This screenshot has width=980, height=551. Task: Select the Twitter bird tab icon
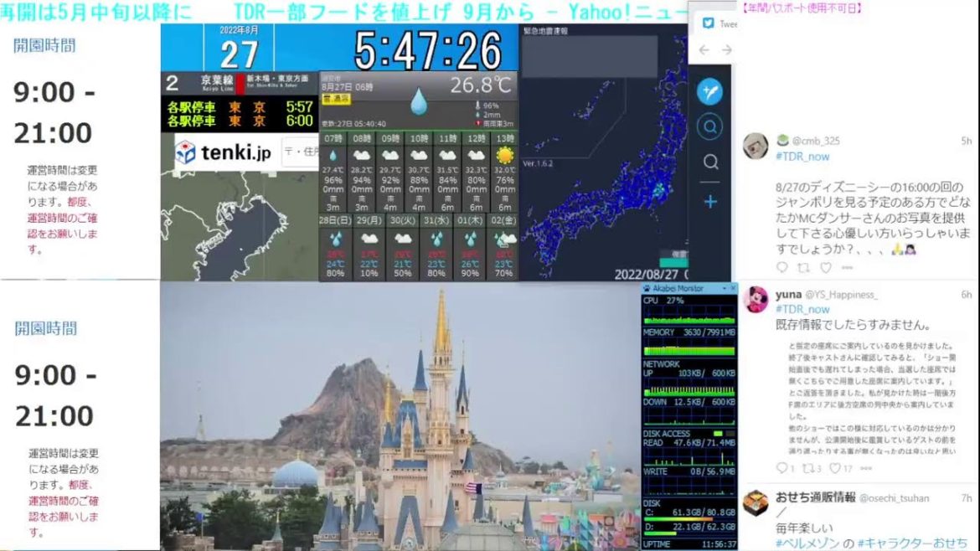tap(708, 23)
